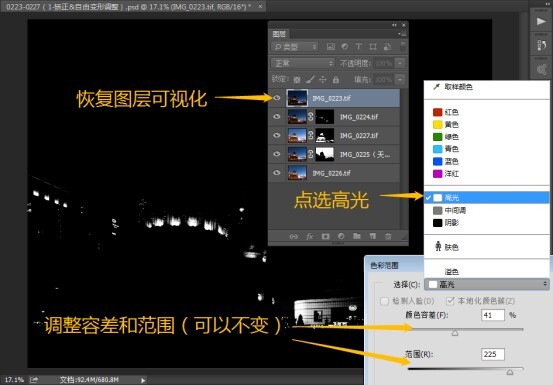Open the Layers panel flyout menu
This screenshot has height=385, width=553.
point(402,34)
